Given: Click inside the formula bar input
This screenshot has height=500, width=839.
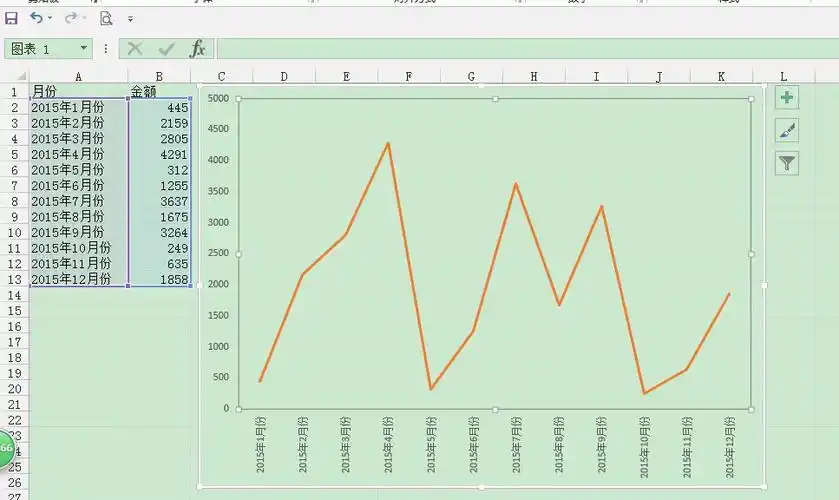Looking at the screenshot, I should tap(520, 48).
